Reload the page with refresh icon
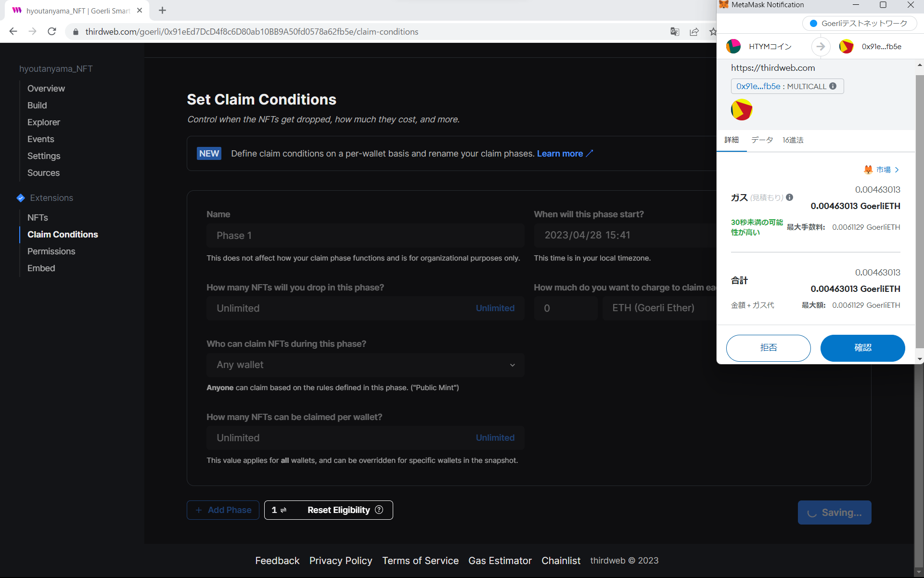This screenshot has height=578, width=924. 52,32
